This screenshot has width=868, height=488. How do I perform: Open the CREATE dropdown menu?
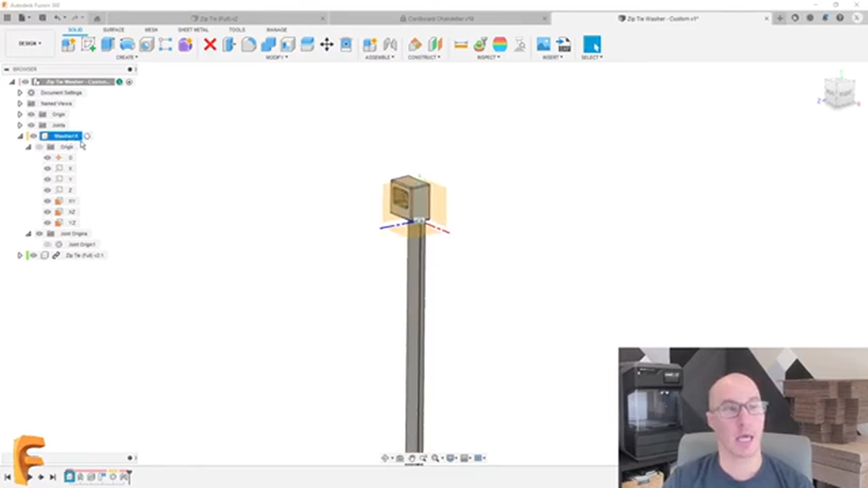[125, 58]
